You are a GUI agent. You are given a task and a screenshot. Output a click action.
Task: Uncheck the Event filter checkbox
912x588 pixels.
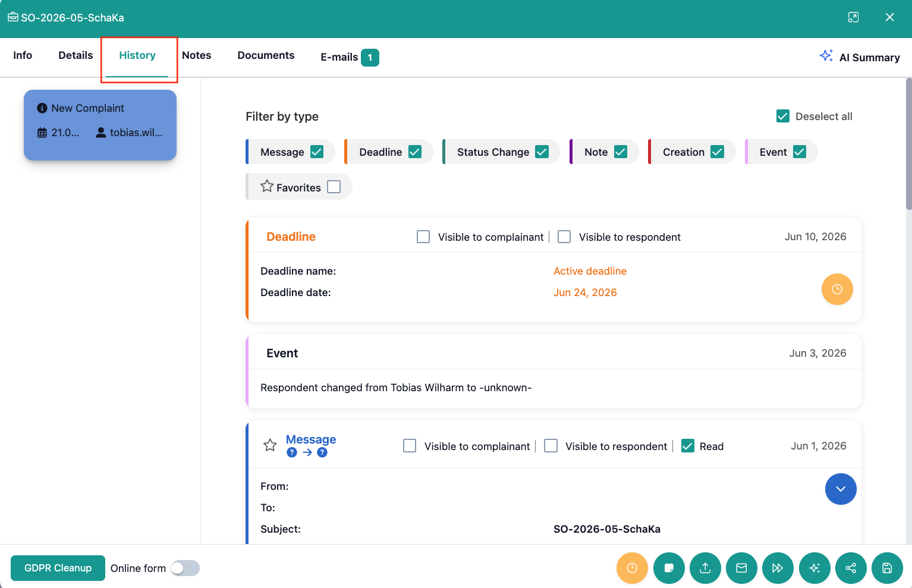tap(800, 152)
